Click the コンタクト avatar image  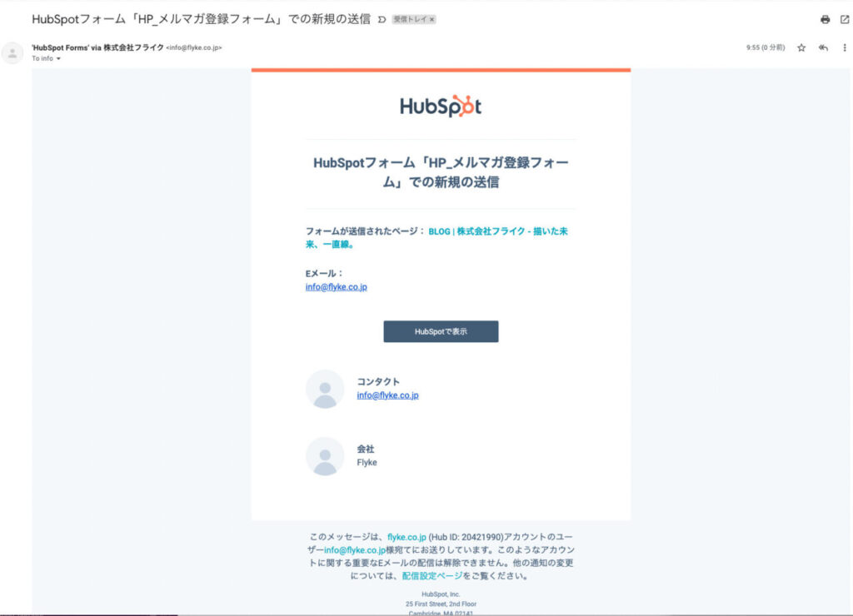pos(325,389)
